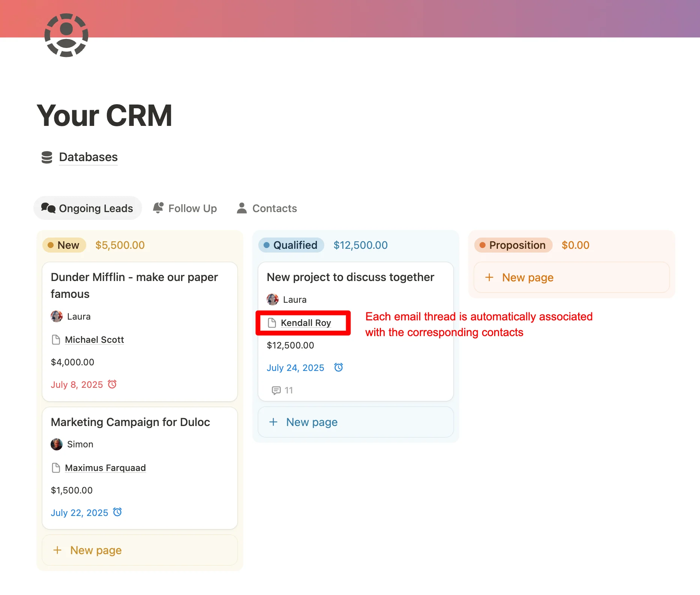Open the Maximus Farquaad contact page
700x595 pixels.
[105, 468]
